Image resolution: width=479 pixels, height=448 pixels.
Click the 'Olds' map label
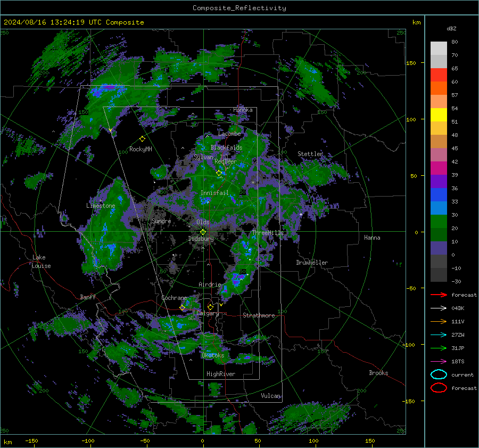click(203, 222)
